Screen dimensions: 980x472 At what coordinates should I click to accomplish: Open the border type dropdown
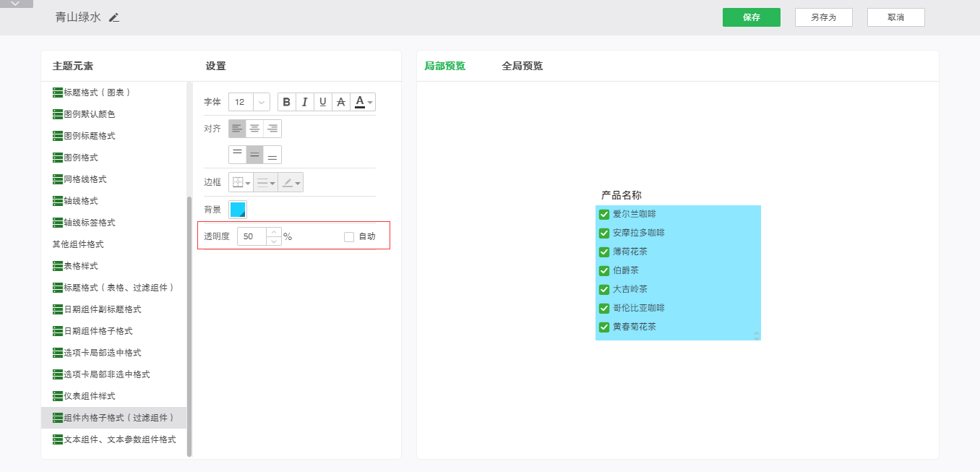click(x=241, y=182)
